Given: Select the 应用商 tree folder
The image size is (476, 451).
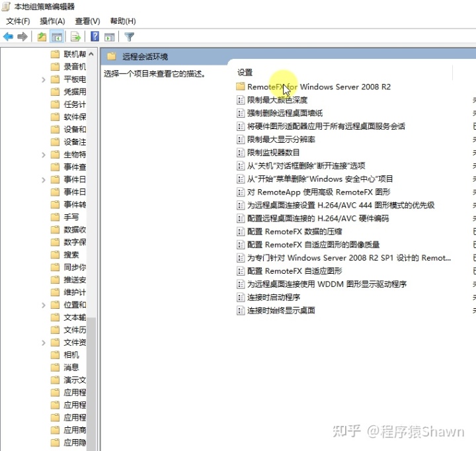Looking at the screenshot, I should [68, 430].
